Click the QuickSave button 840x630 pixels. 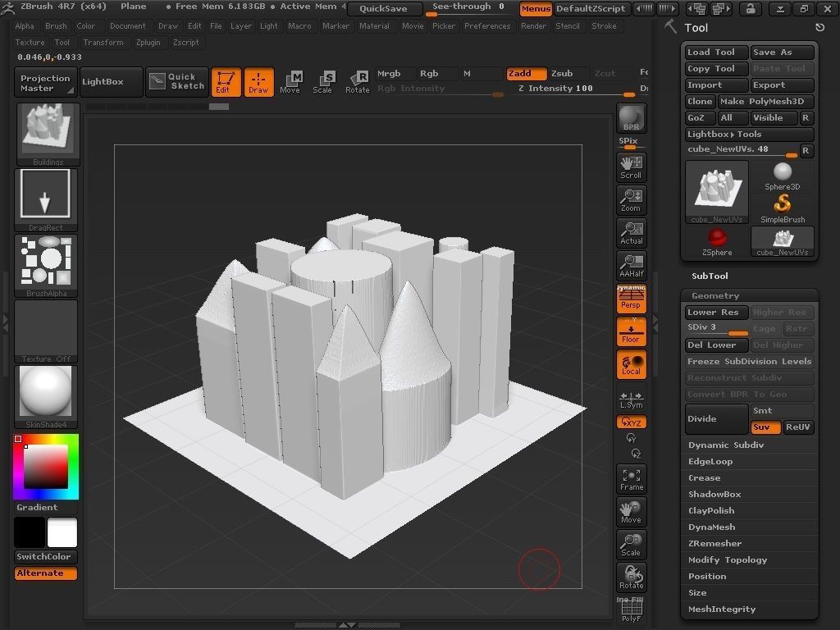pos(384,8)
